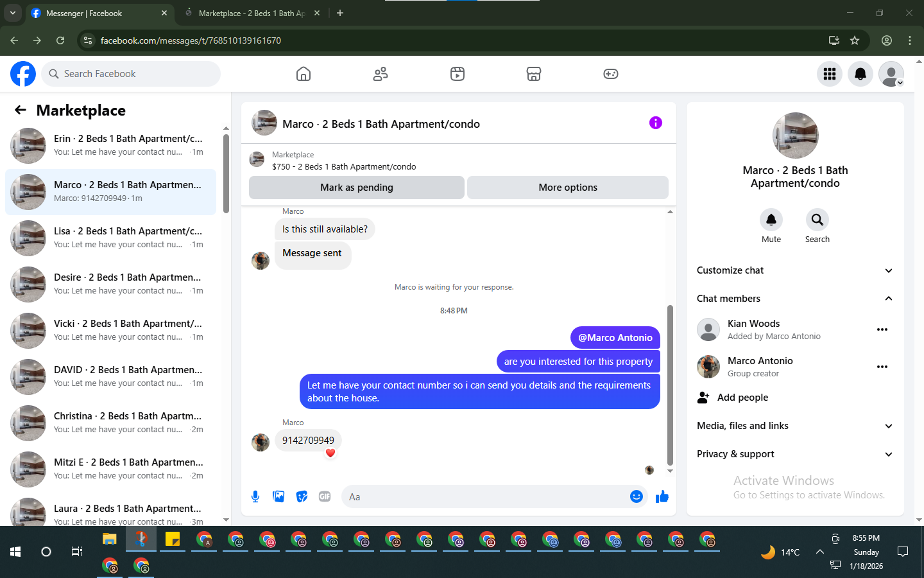Viewport: 924px width, 578px height.
Task: Open the tab search dropdown arrow
Action: [13, 13]
